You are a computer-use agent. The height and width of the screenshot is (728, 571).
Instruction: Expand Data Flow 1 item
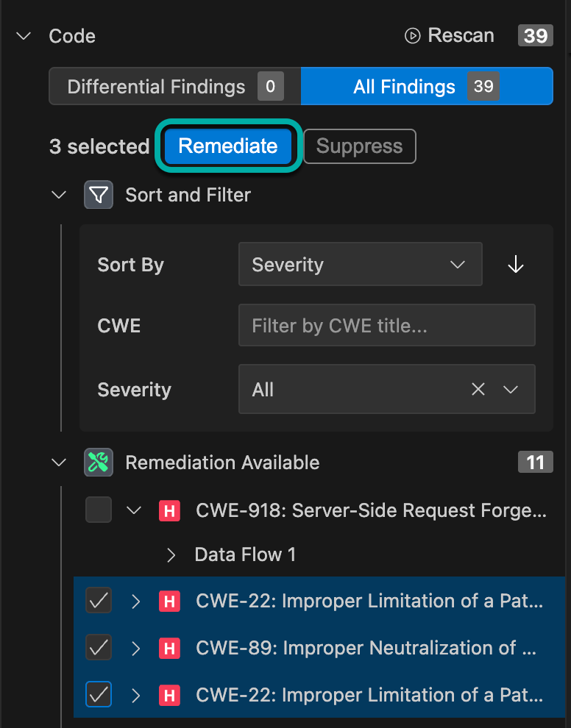(x=171, y=555)
